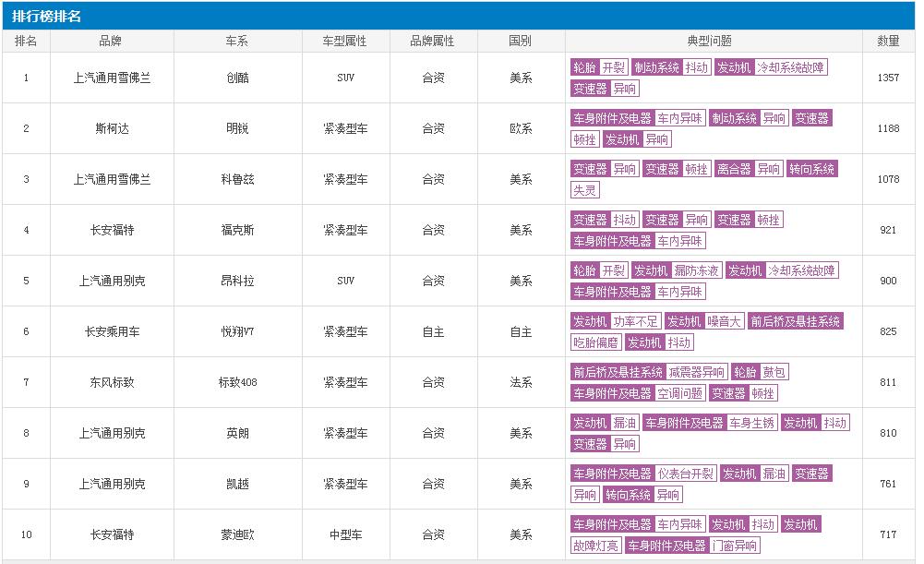This screenshot has width=924, height=564.
Task: Click the 发动机 噪音大 issue tag
Action: coord(704,320)
